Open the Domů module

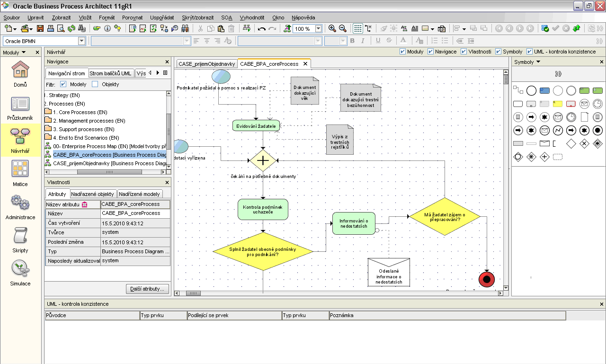[x=20, y=74]
